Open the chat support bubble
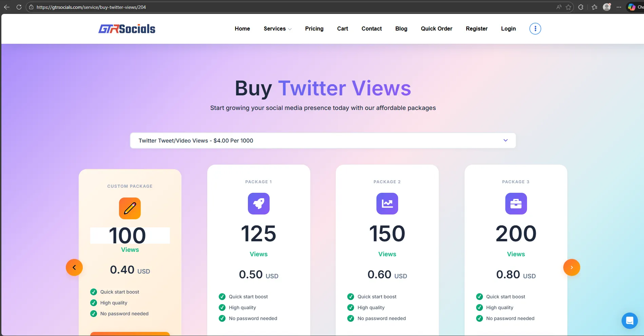The width and height of the screenshot is (644, 336). pyautogui.click(x=629, y=320)
